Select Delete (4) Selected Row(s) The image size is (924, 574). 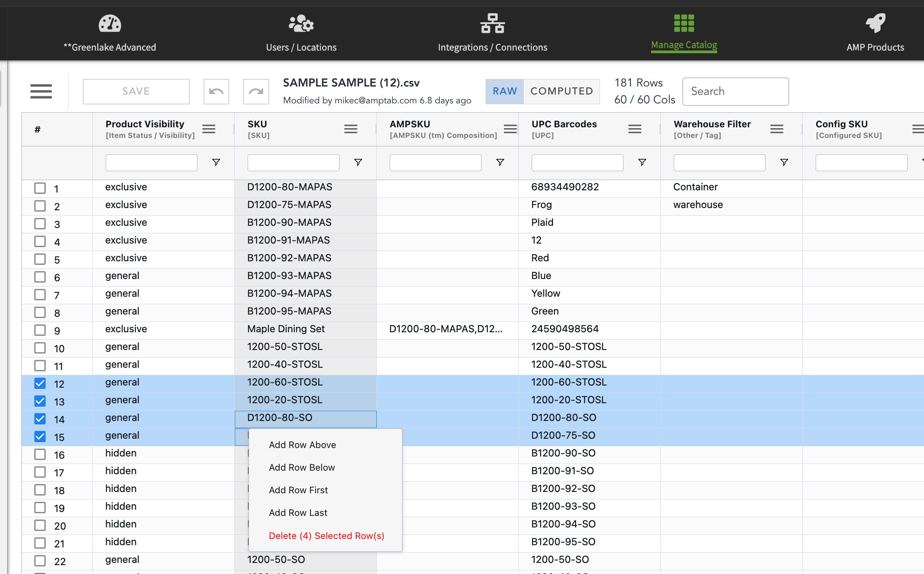click(326, 536)
